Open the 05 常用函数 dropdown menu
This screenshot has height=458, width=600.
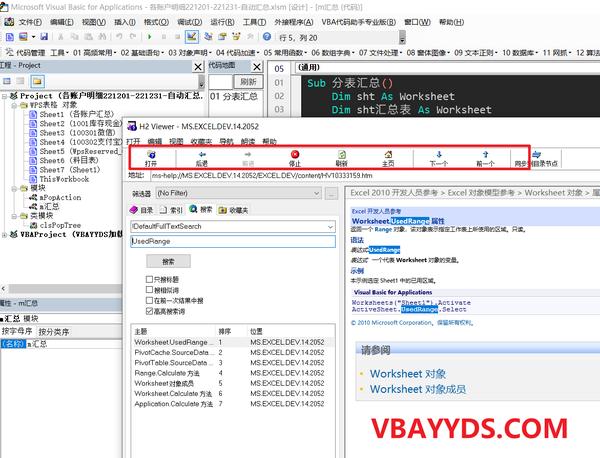click(x=285, y=52)
